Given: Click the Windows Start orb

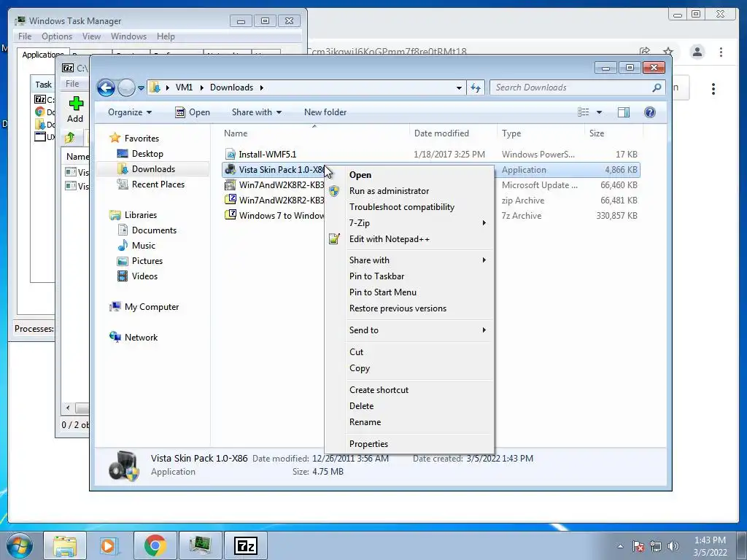Looking at the screenshot, I should 20,546.
